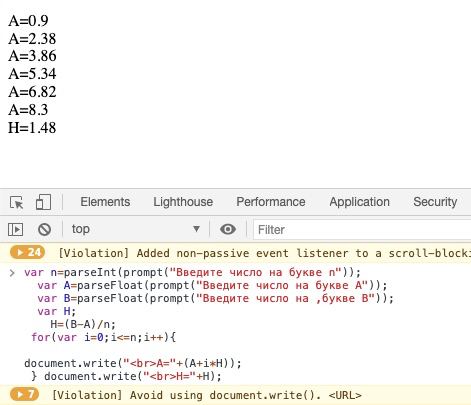The image size is (471, 405).
Task: Select the var n=parseInt code line
Action: click(192, 273)
